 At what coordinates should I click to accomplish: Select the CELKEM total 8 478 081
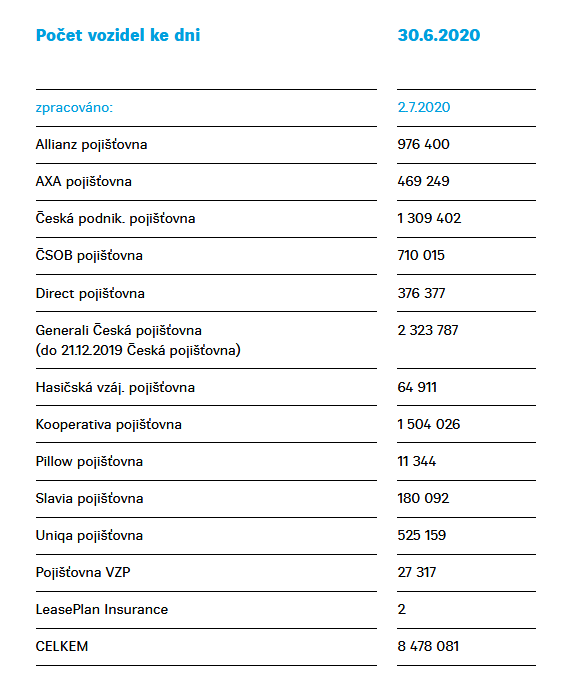pyautogui.click(x=428, y=647)
